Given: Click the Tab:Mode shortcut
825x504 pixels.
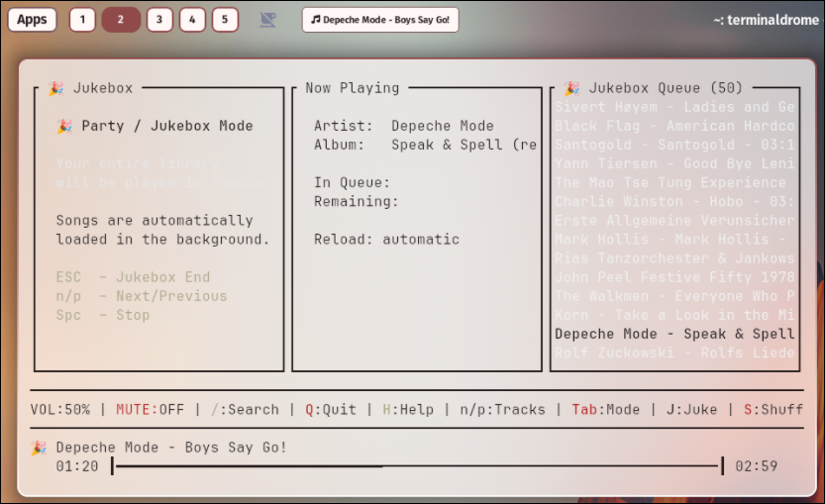Looking at the screenshot, I should click(x=605, y=410).
